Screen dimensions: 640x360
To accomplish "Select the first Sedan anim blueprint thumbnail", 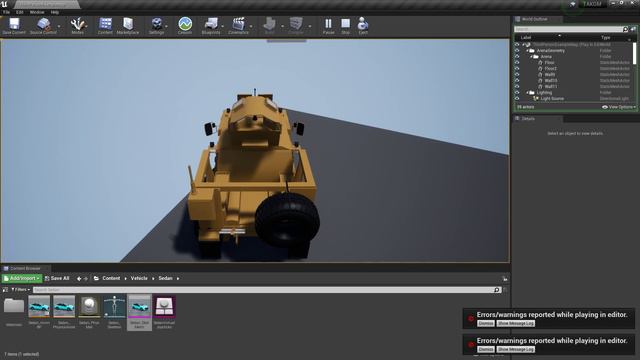I will [x=39, y=307].
